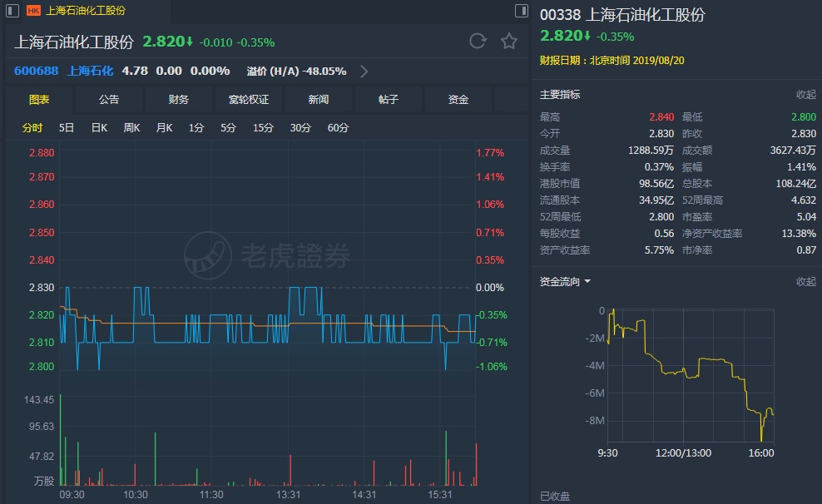Select the 60分 chart interval

click(x=338, y=128)
